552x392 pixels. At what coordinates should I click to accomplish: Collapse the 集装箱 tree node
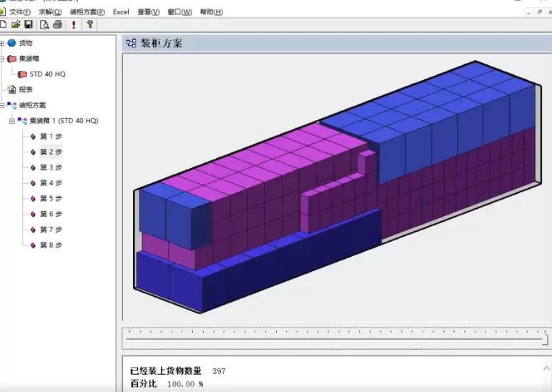click(x=1, y=59)
